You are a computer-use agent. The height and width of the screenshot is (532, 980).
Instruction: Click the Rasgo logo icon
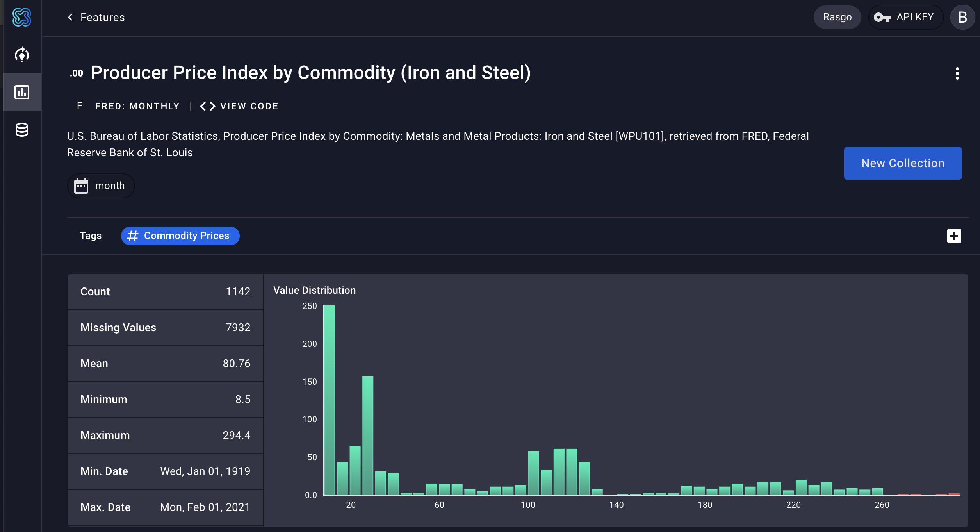[21, 17]
